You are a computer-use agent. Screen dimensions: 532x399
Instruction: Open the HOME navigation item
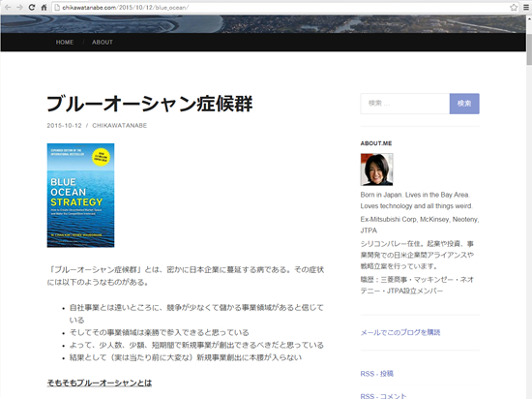(65, 42)
